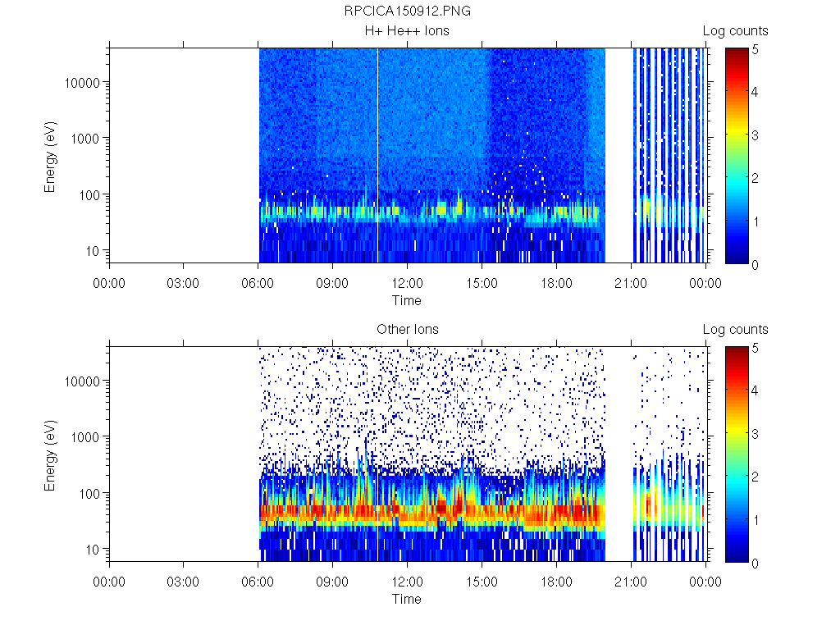Viewport: 840px width, 630px height.
Task: Click the 09:00 tick label in the bottom panel
Action: (x=332, y=582)
